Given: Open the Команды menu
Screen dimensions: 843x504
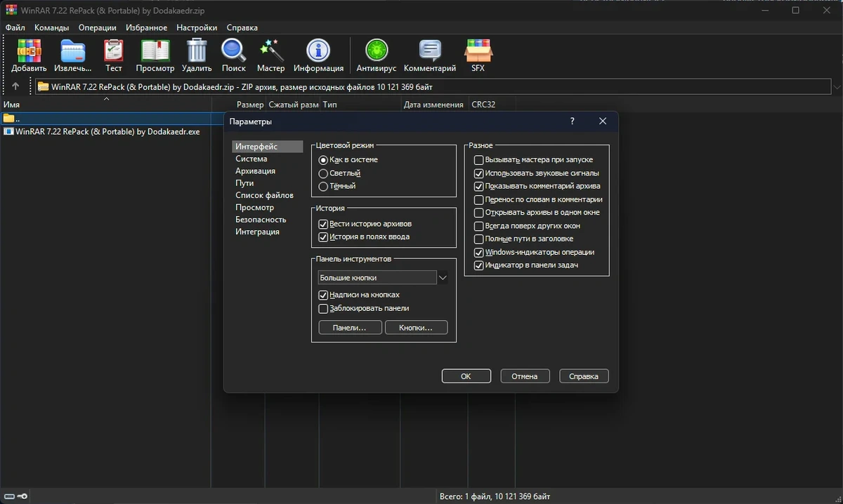Looking at the screenshot, I should [x=51, y=27].
